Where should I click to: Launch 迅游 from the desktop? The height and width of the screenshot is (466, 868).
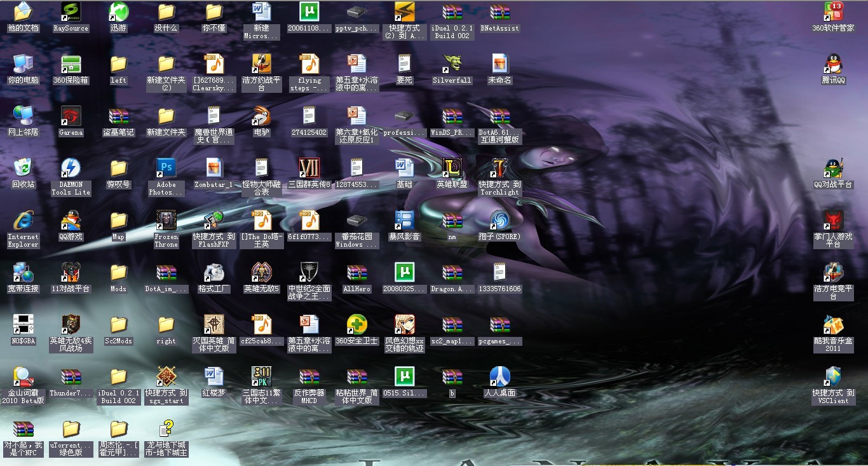coord(118,11)
